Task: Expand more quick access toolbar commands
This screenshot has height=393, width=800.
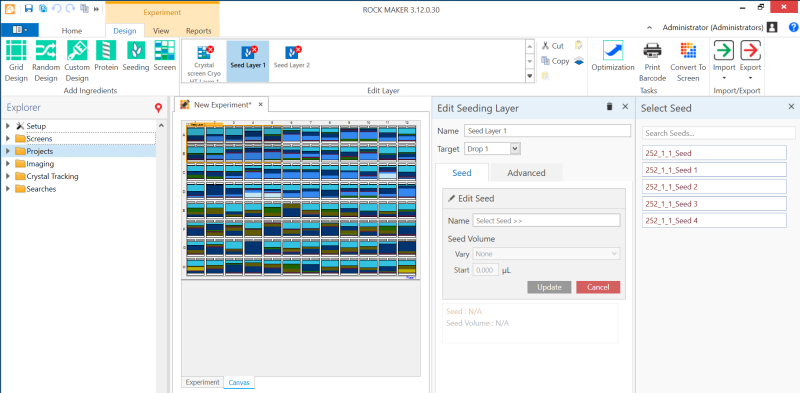Action: tap(96, 9)
